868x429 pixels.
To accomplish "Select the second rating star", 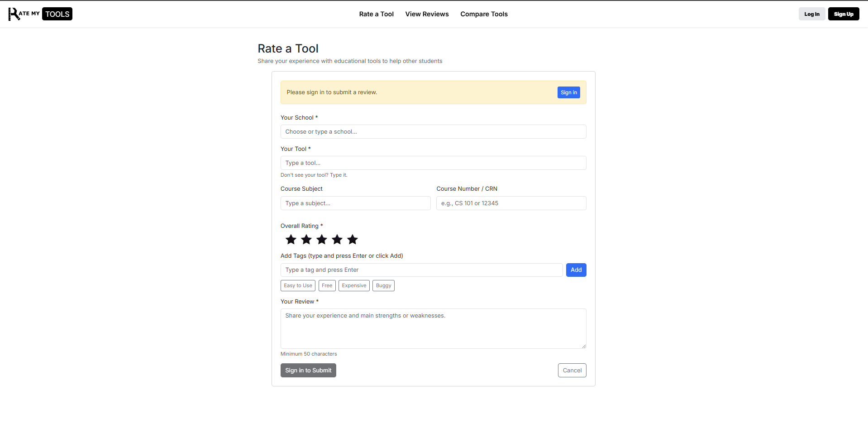I will (306, 239).
